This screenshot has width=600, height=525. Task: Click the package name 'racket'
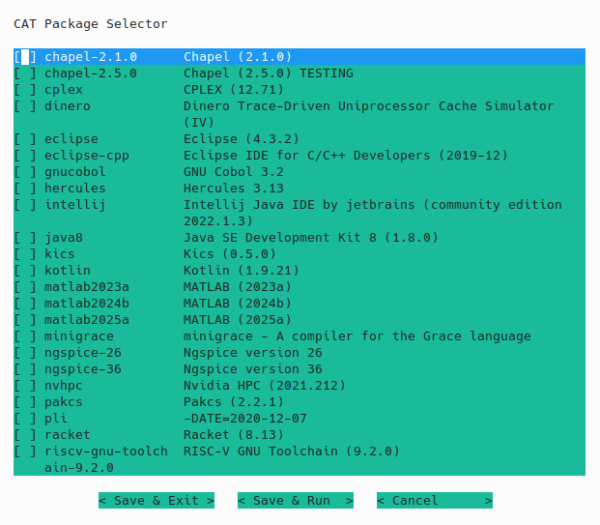click(x=67, y=435)
